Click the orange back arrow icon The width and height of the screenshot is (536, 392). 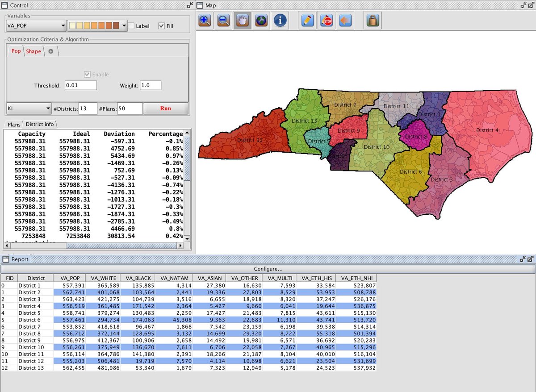tap(345, 20)
